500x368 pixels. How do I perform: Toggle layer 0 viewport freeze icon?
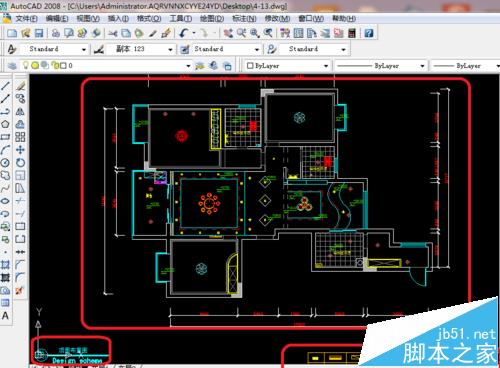click(45, 65)
